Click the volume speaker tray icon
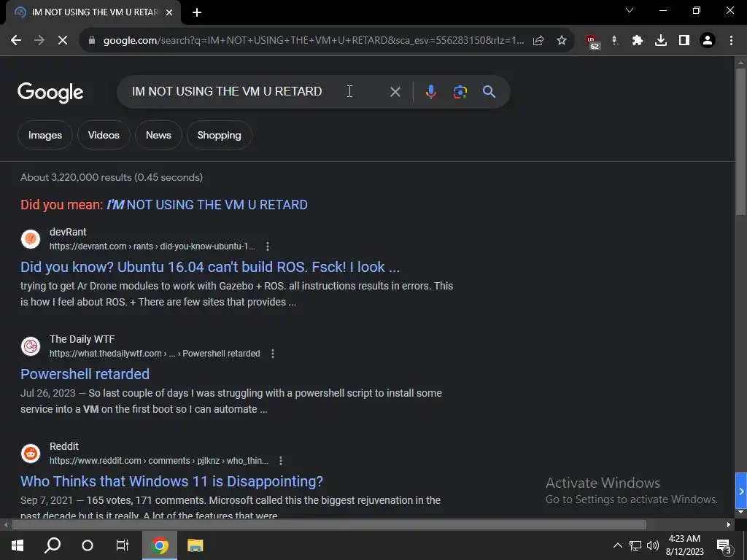 tap(653, 545)
